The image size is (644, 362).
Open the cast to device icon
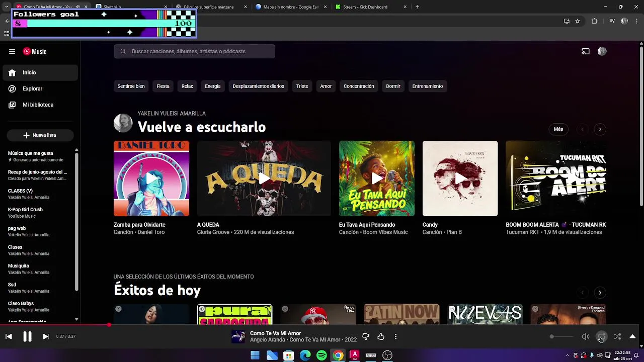(586, 51)
